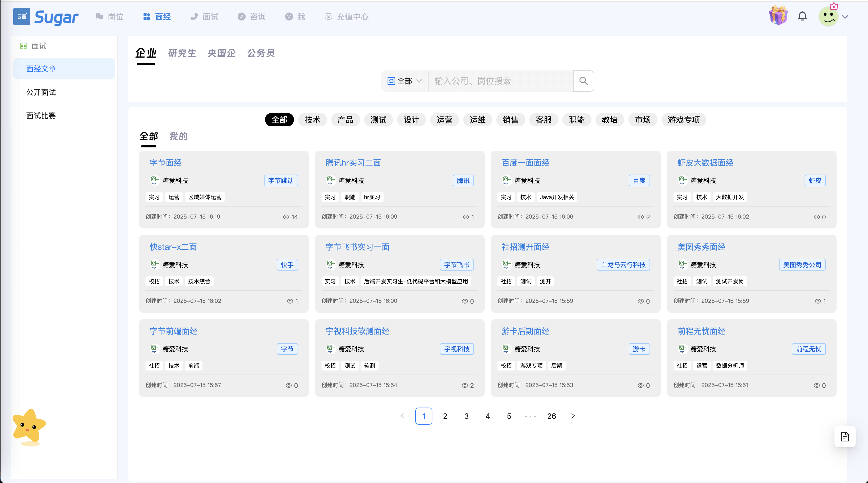868x483 pixels.
Task: Open 面试 in top navigation
Action: [x=204, y=17]
